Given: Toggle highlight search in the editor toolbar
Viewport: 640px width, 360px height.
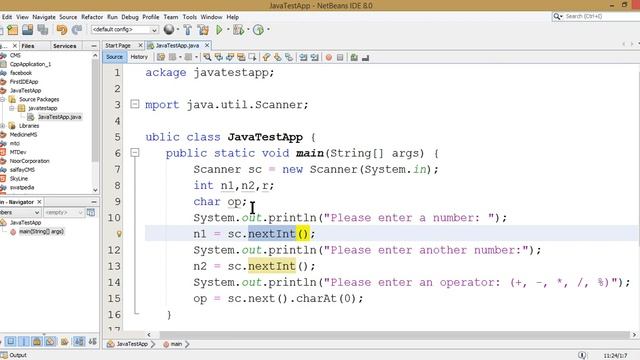Looking at the screenshot, I should pos(241,58).
